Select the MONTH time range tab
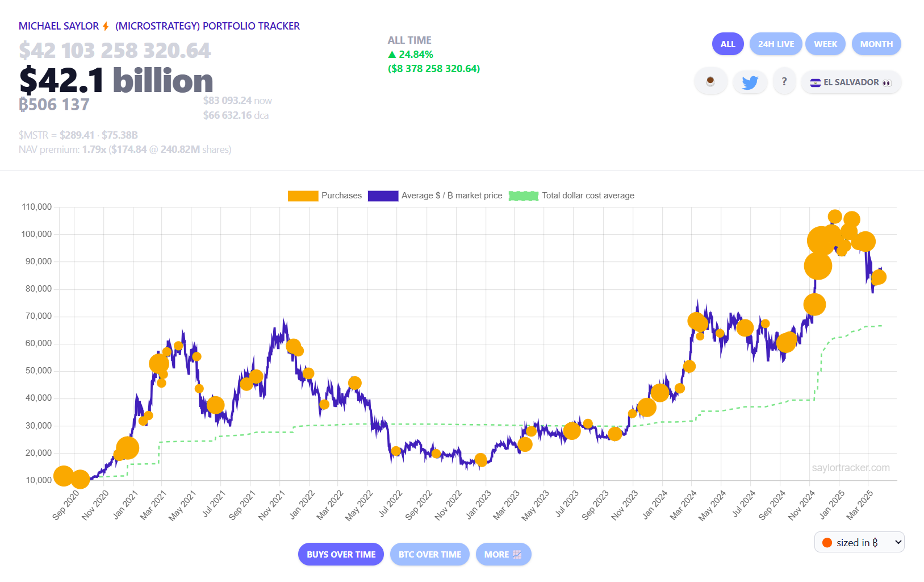The height and width of the screenshot is (582, 924). click(x=876, y=44)
